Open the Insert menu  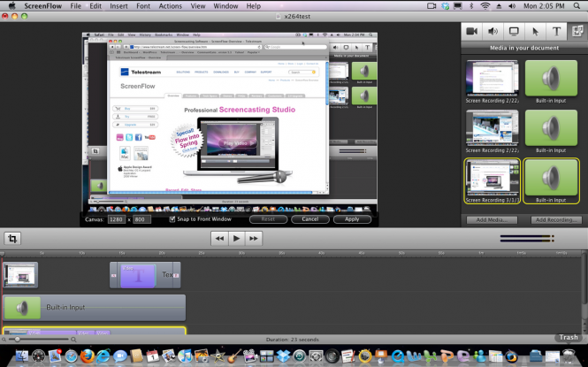click(x=118, y=6)
